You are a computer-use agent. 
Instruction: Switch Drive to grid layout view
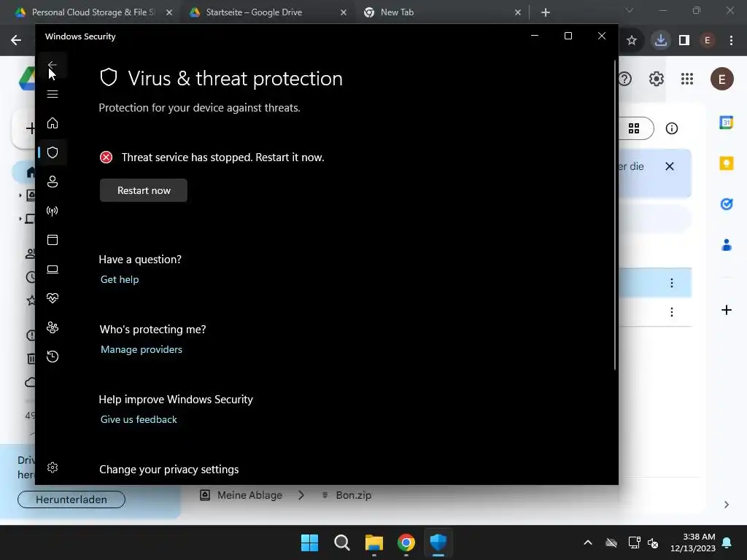[634, 128]
